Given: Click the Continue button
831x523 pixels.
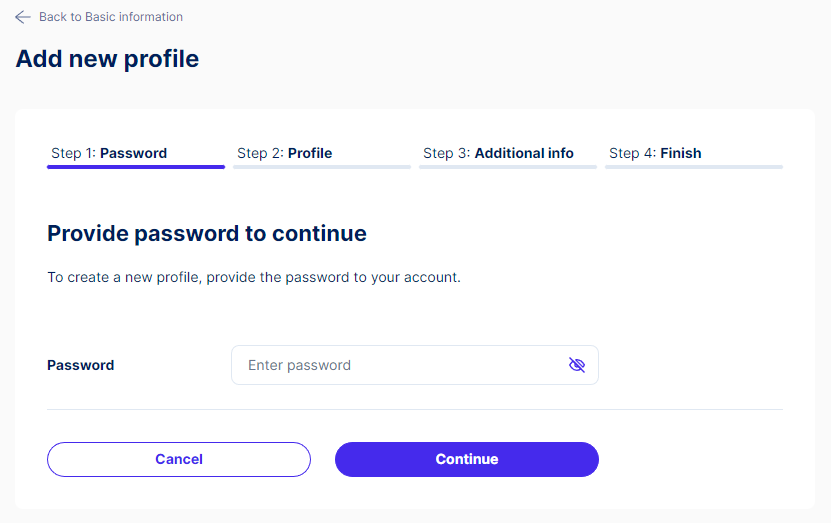Looking at the screenshot, I should [x=467, y=459].
